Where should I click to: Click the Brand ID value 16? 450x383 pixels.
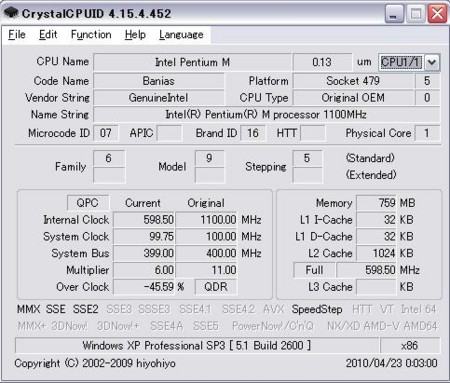pos(253,133)
